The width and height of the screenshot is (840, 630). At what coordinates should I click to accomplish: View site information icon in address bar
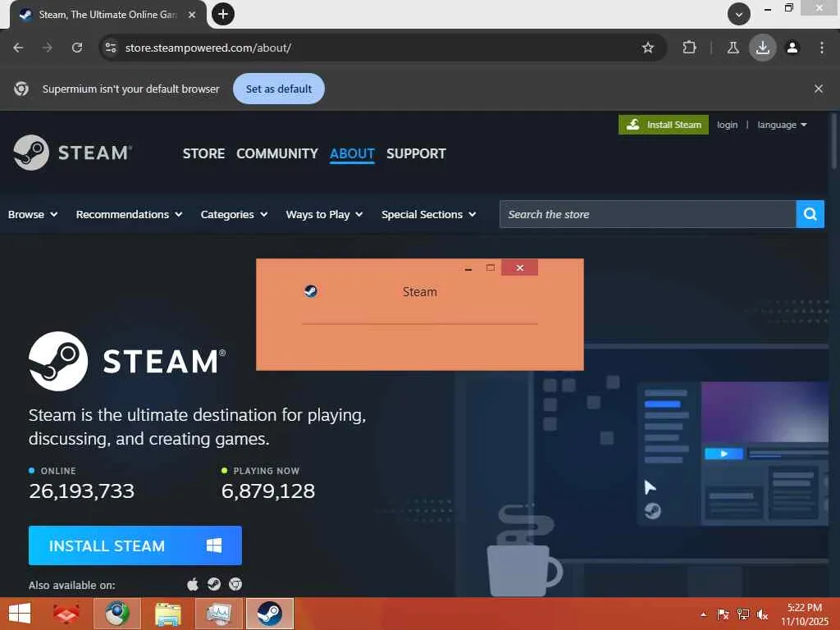click(x=111, y=48)
